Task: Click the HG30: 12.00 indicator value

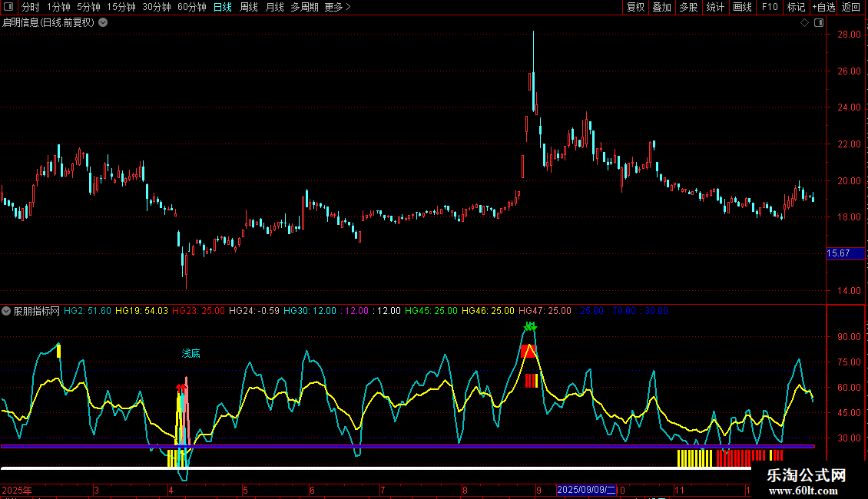Action: (310, 311)
